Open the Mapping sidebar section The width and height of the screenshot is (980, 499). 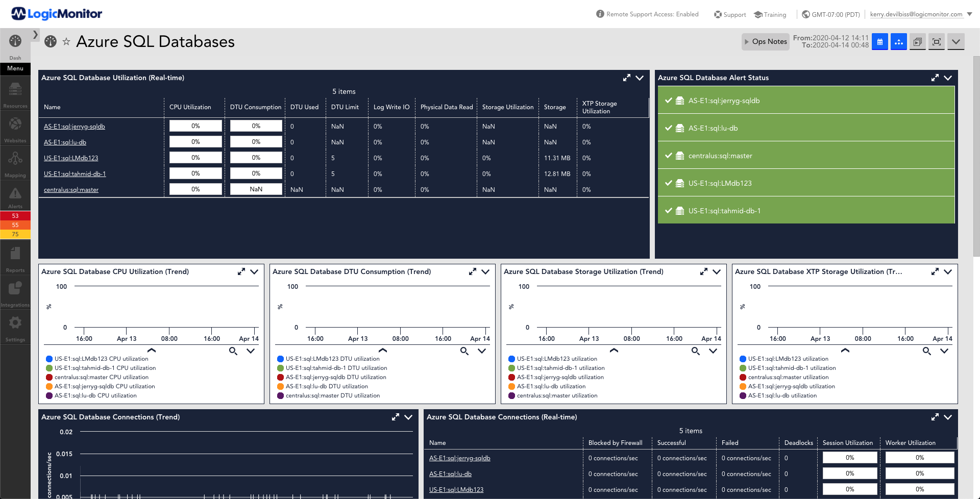[x=15, y=163]
